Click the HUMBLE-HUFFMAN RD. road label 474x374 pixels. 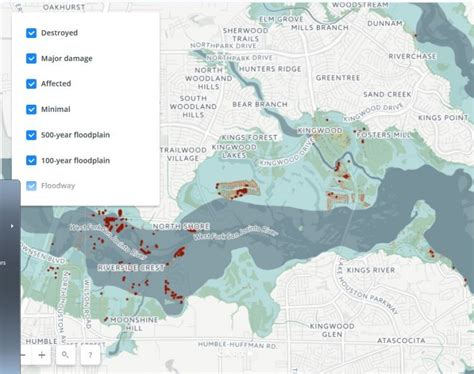[237, 345]
